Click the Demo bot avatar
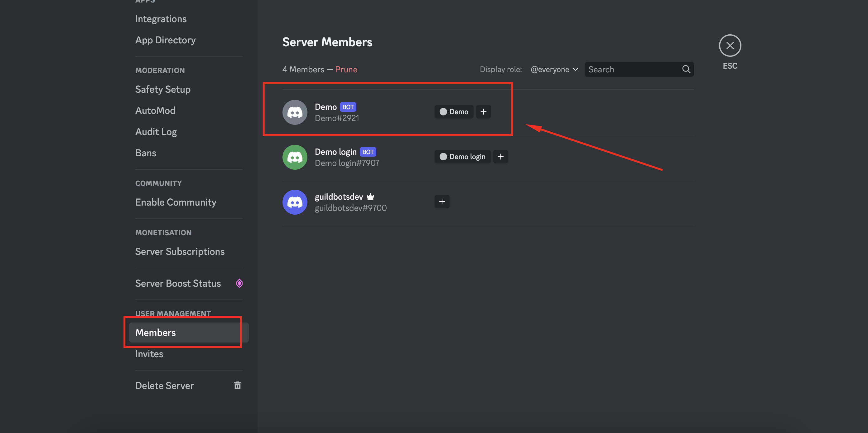The image size is (868, 433). (295, 112)
